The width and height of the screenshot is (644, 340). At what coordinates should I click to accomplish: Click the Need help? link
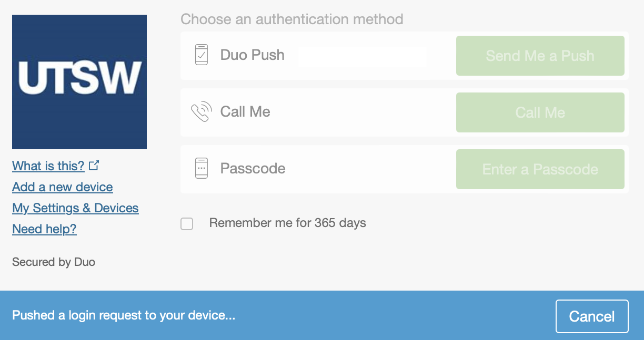point(44,229)
